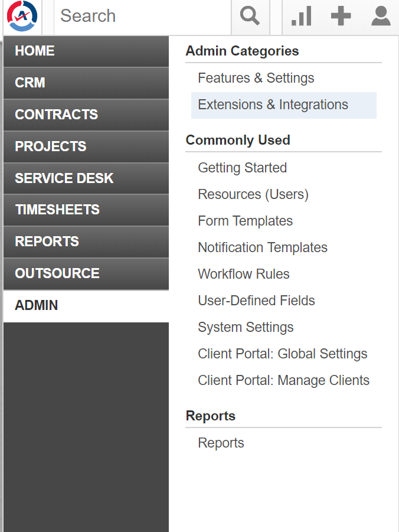The height and width of the screenshot is (532, 399).
Task: Open the dashboards bar chart icon
Action: tap(301, 17)
